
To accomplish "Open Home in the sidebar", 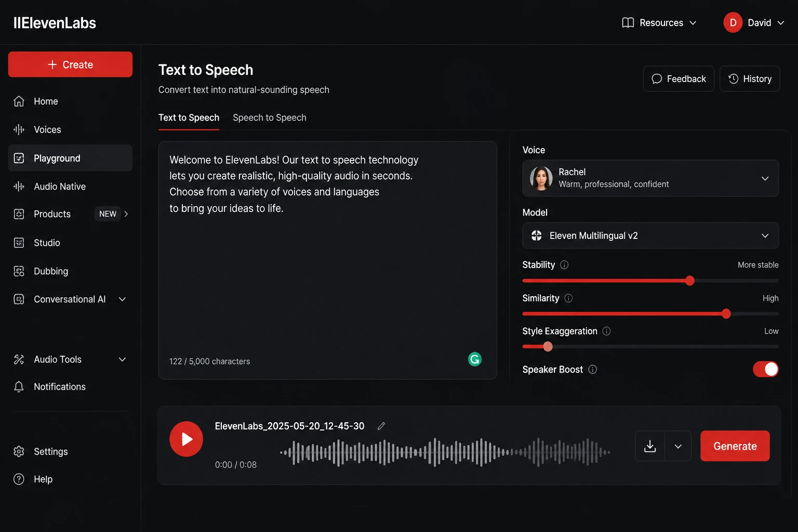I will pos(70,101).
